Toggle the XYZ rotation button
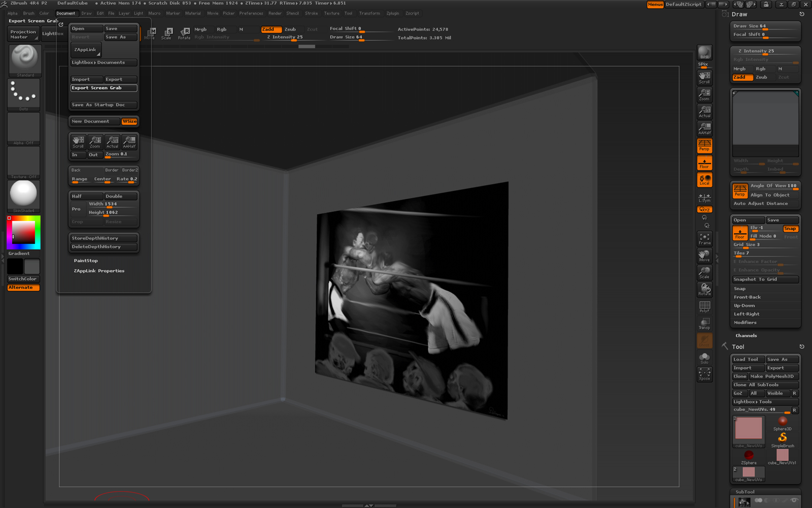Screen dimensions: 812x508 [x=704, y=209]
